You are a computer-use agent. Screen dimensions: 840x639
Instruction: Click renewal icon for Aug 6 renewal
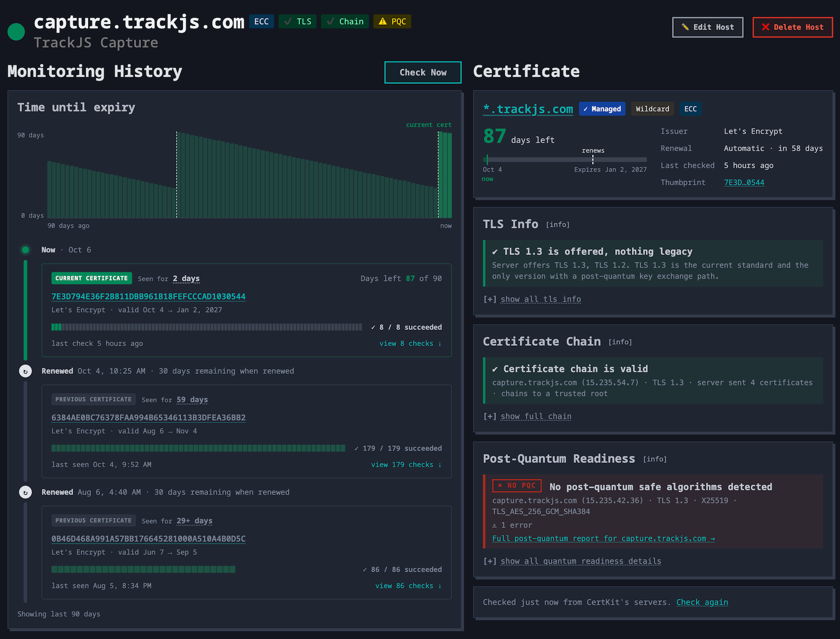click(x=25, y=492)
